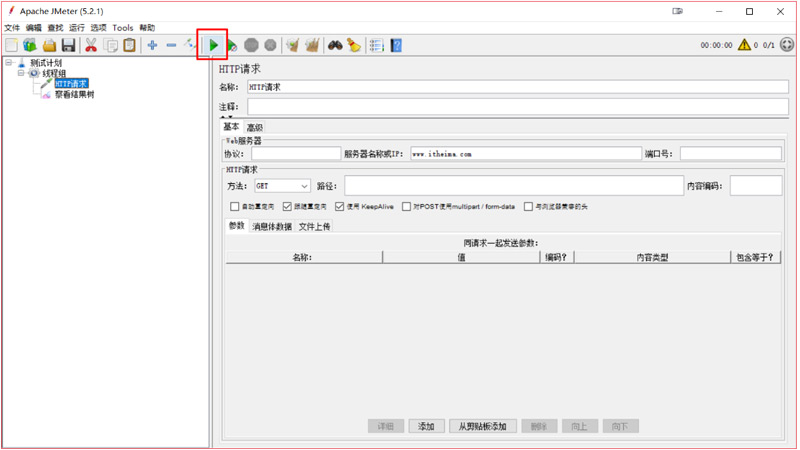800x450 pixels.
Task: Collapse all tree nodes with minus icon
Action: (x=171, y=45)
